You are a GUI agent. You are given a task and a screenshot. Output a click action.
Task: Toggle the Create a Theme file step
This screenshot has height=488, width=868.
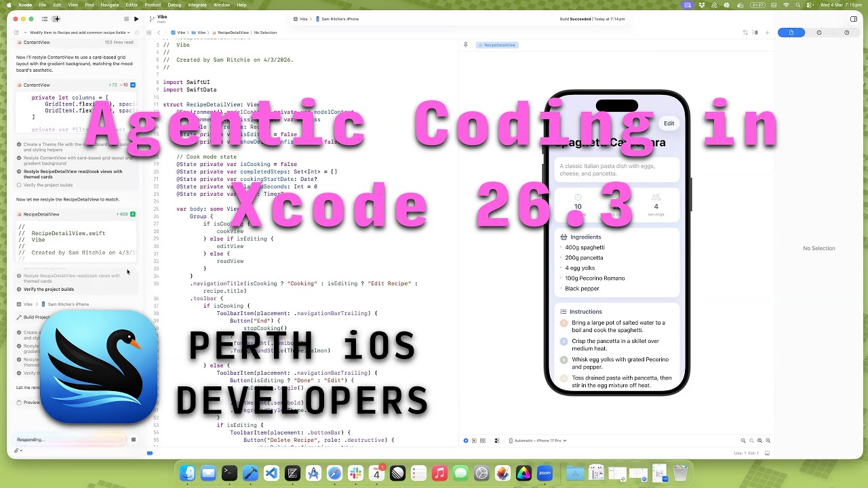pyautogui.click(x=75, y=147)
